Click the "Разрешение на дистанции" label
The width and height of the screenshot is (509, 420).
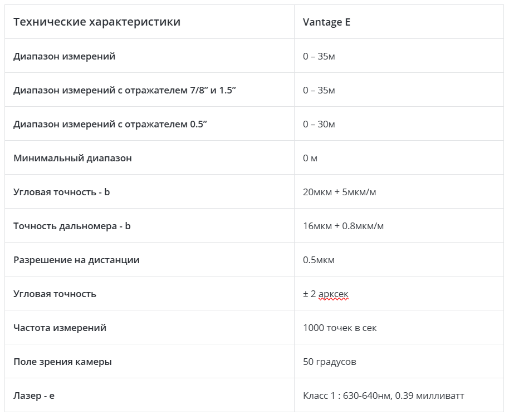[x=77, y=260]
